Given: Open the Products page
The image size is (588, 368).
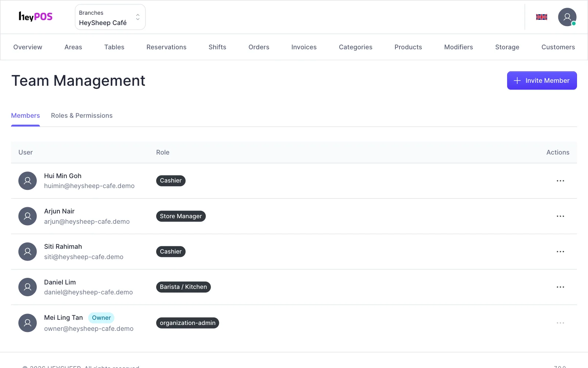Looking at the screenshot, I should 408,47.
